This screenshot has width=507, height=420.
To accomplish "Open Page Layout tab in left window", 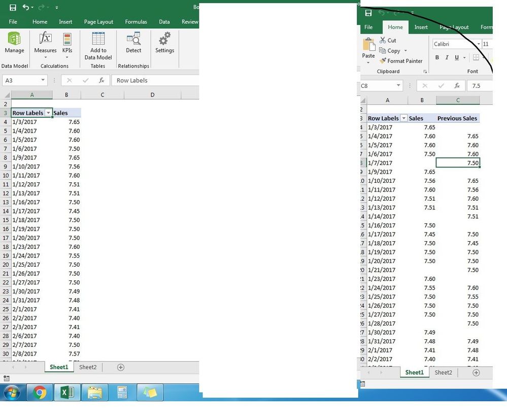I will [x=98, y=22].
